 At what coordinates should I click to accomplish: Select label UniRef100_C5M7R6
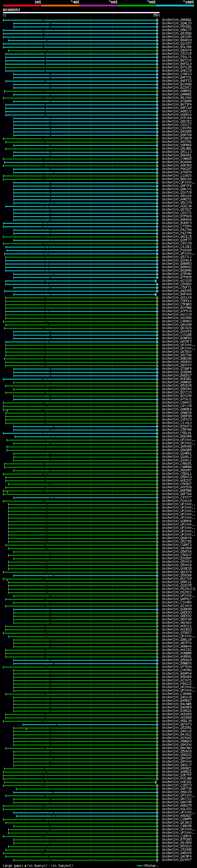(177, 429)
